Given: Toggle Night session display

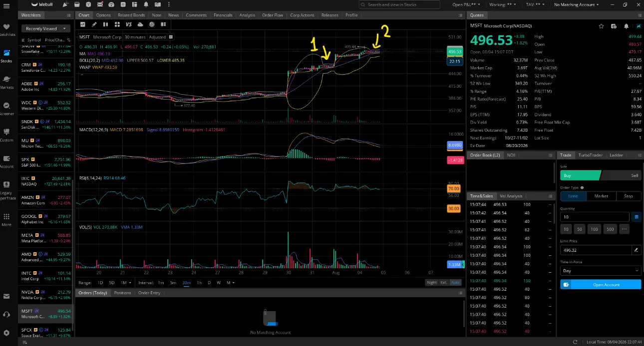Looking at the screenshot, I should point(431,283).
